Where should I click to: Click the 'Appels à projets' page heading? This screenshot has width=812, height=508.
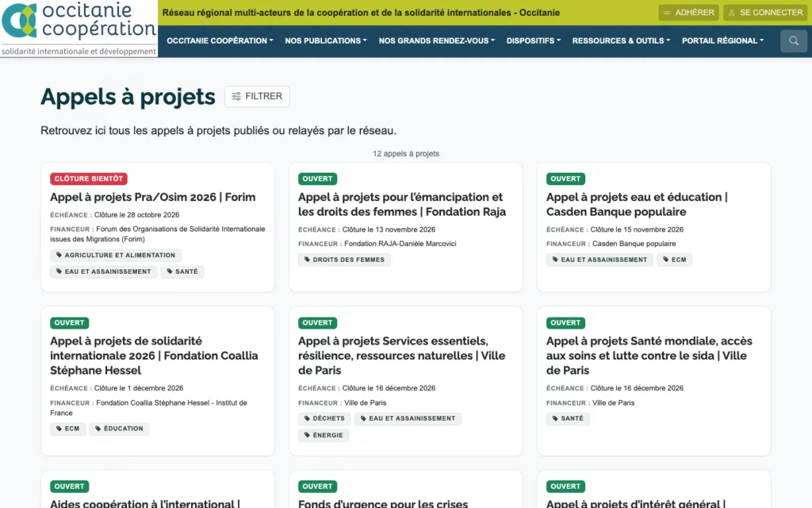pos(128,97)
